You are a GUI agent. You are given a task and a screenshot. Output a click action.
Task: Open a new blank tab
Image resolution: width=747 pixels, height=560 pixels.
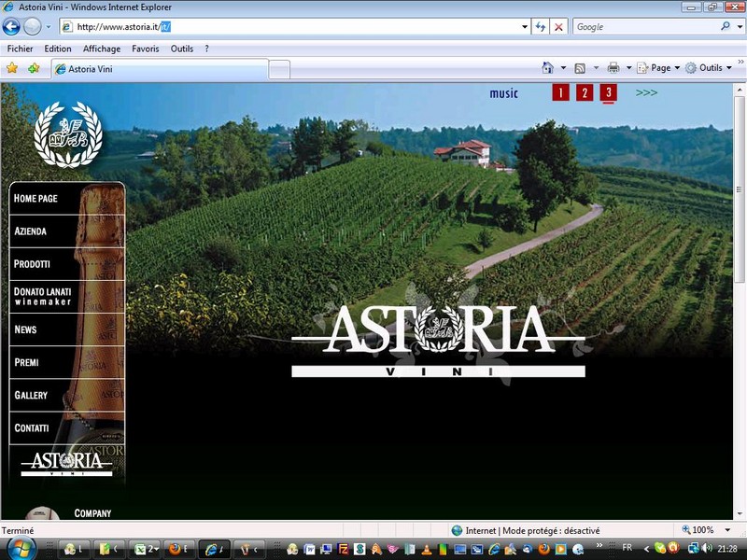279,69
